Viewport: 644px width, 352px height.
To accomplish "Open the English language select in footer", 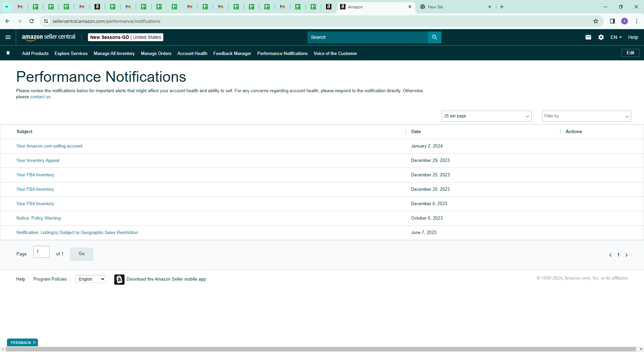I will tap(91, 279).
